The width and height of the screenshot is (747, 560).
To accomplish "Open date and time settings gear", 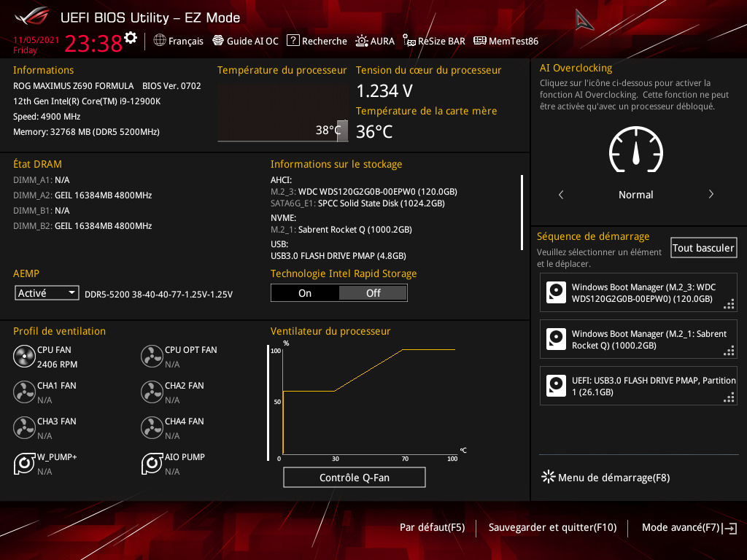I will click(x=131, y=38).
